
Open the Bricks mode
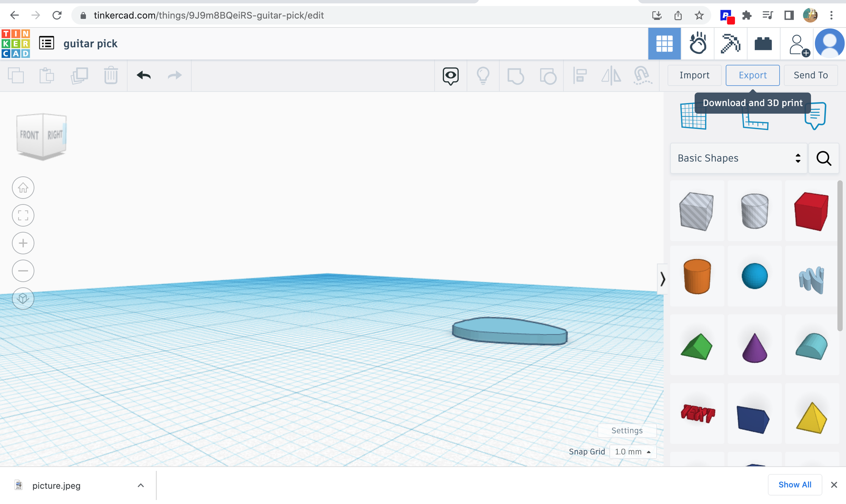pos(763,44)
